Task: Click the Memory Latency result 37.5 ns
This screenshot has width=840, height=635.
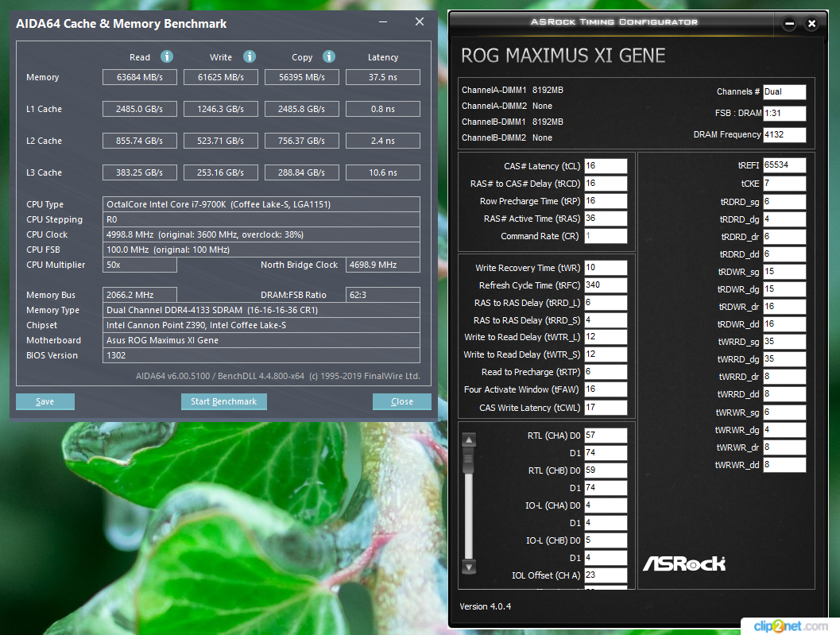Action: click(383, 77)
